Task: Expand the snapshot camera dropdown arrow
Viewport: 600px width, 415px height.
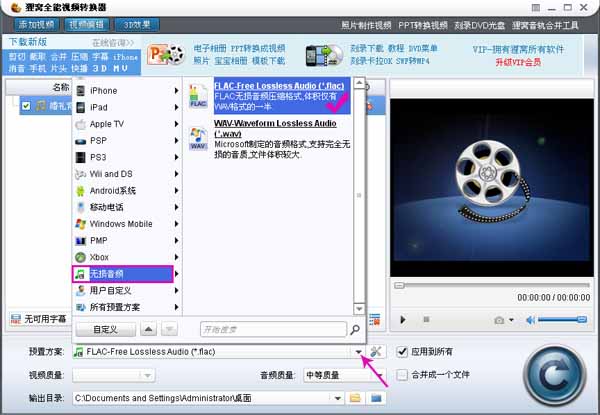Action: click(511, 320)
